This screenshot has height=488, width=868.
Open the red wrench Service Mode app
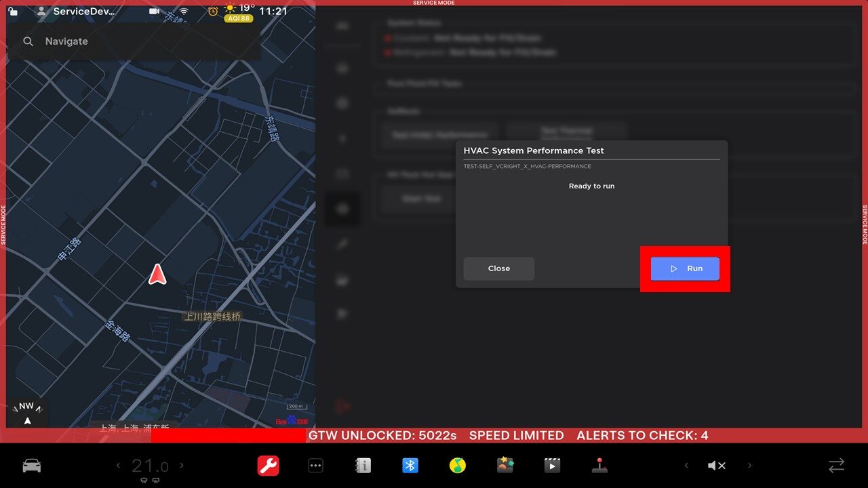pos(269,466)
